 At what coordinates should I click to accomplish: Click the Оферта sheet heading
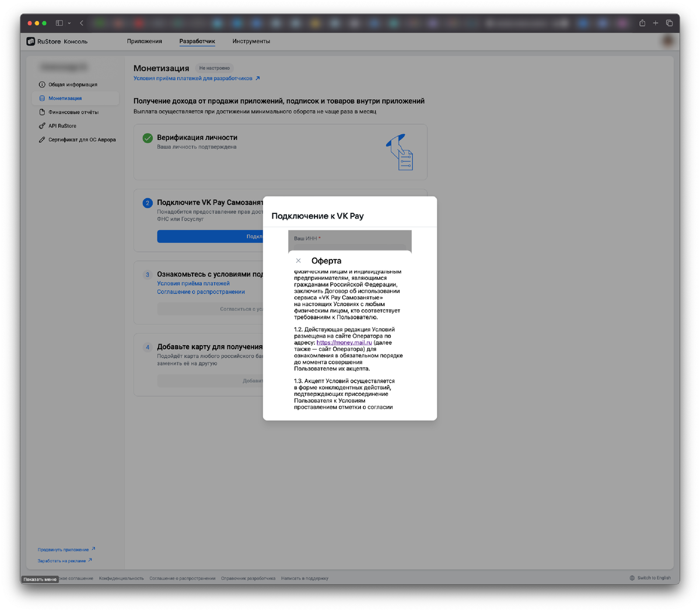tap(326, 261)
